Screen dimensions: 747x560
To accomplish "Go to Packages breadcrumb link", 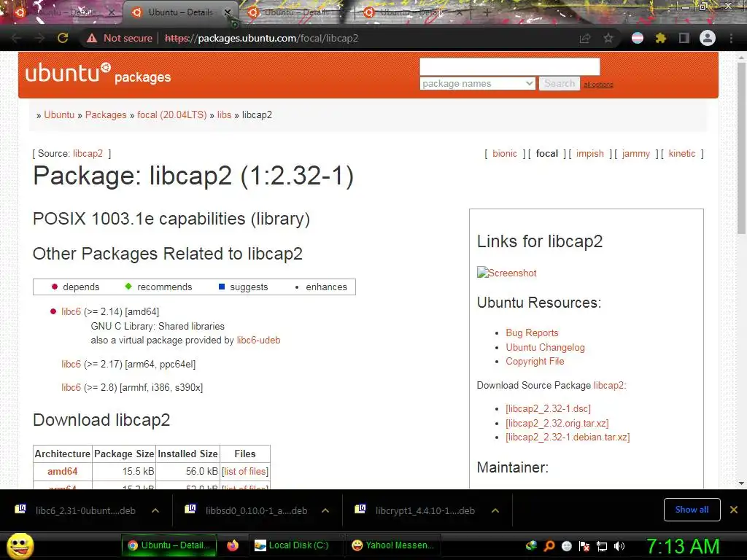I will [106, 114].
